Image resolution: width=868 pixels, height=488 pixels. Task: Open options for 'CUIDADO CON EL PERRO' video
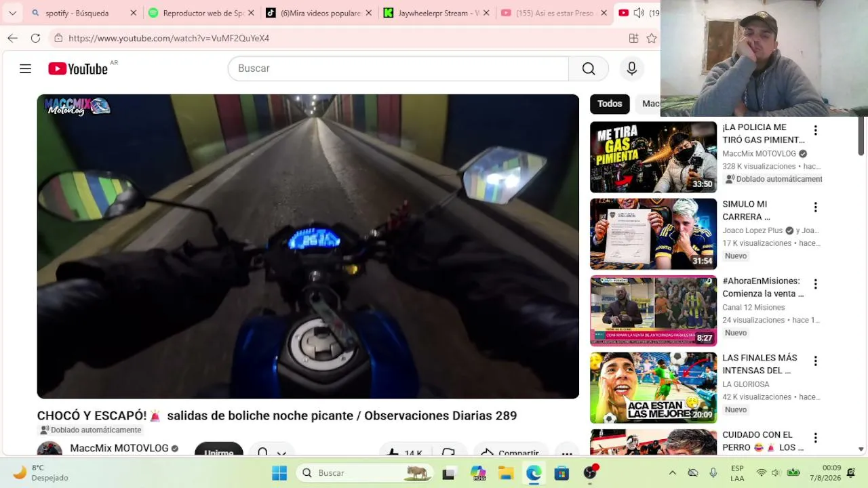tap(816, 438)
